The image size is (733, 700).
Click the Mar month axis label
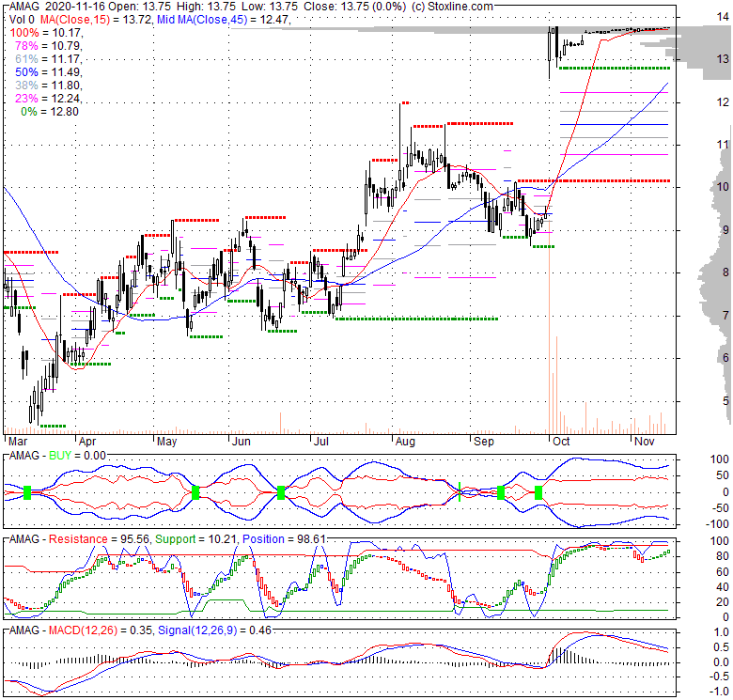click(18, 442)
